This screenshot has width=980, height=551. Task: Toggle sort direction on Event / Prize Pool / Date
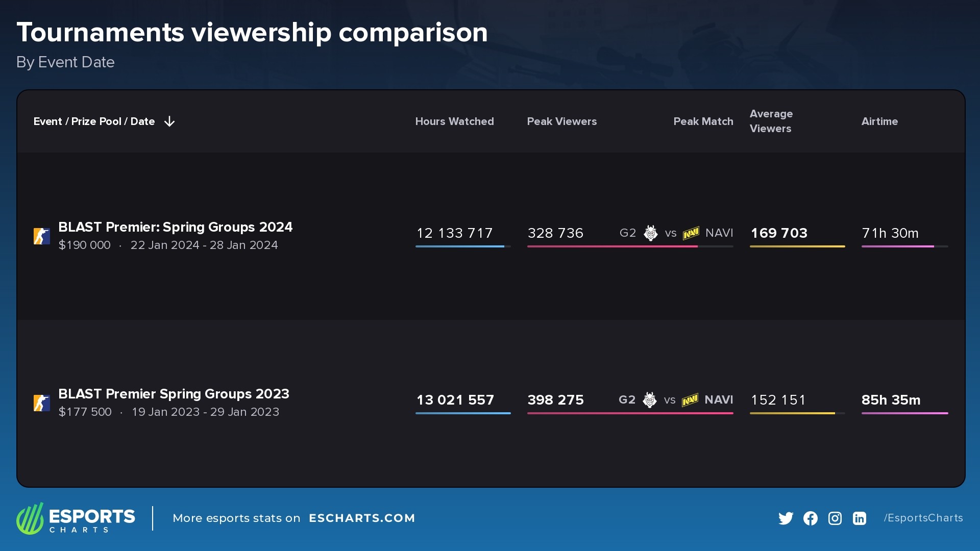[x=169, y=121]
